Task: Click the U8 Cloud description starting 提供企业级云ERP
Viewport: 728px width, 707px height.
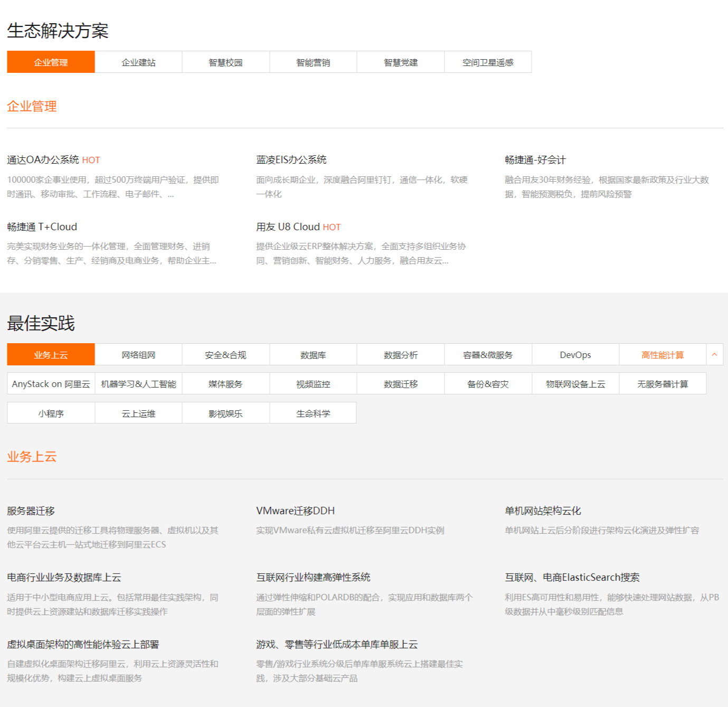Action: coord(361,253)
